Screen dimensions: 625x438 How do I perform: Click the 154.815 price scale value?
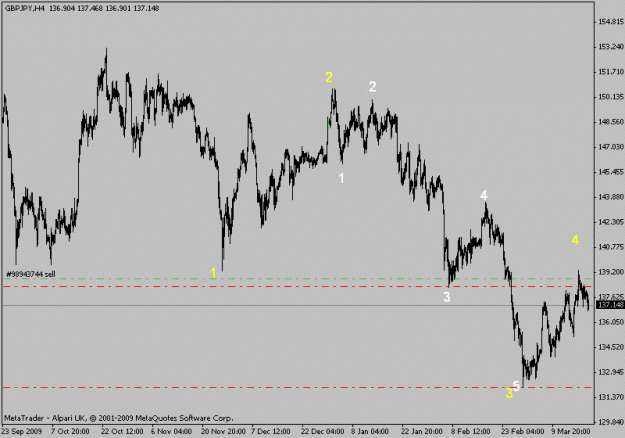(611, 22)
